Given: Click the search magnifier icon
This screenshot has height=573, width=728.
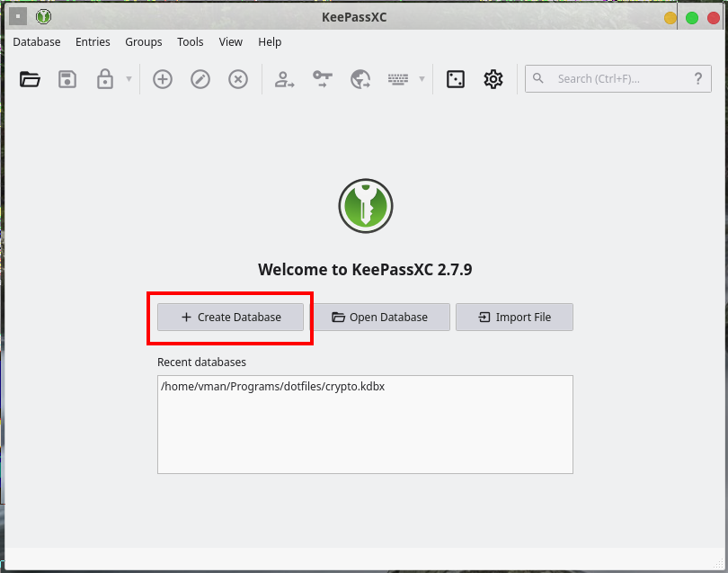Looking at the screenshot, I should pyautogui.click(x=537, y=78).
